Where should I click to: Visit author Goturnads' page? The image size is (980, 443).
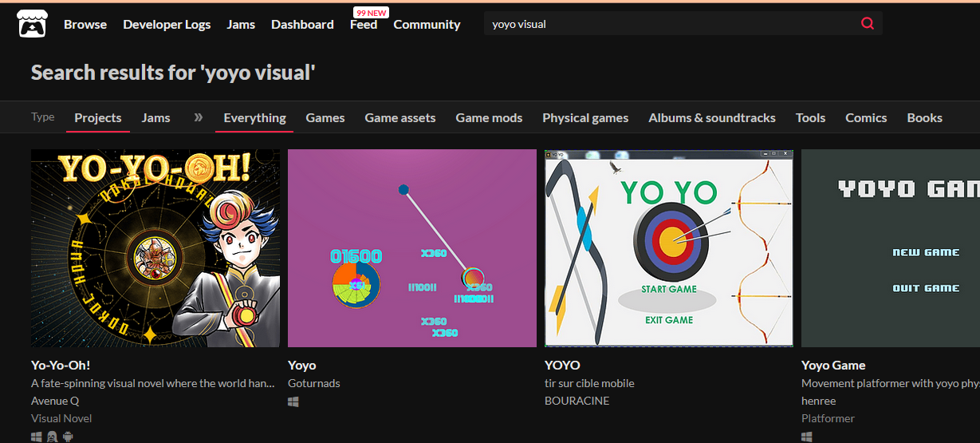click(x=313, y=383)
